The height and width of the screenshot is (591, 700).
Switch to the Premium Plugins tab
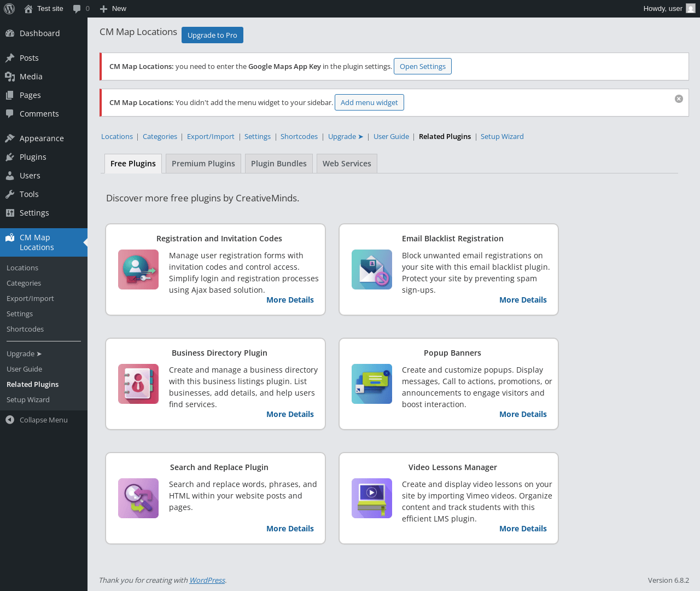coord(203,164)
